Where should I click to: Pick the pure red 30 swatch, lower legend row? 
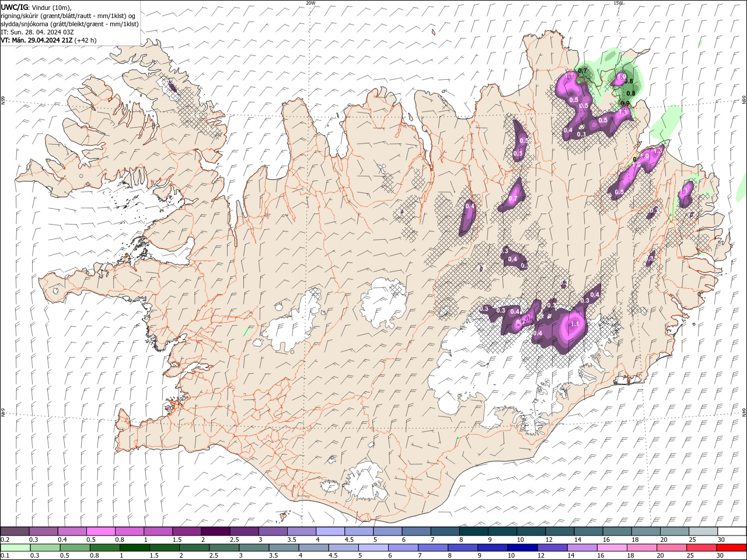click(731, 548)
